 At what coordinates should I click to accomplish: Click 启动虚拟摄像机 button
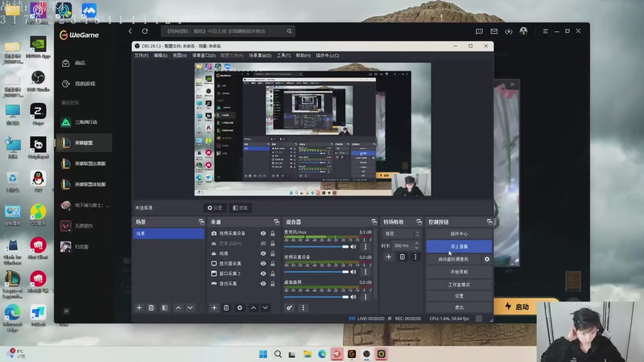tap(453, 259)
